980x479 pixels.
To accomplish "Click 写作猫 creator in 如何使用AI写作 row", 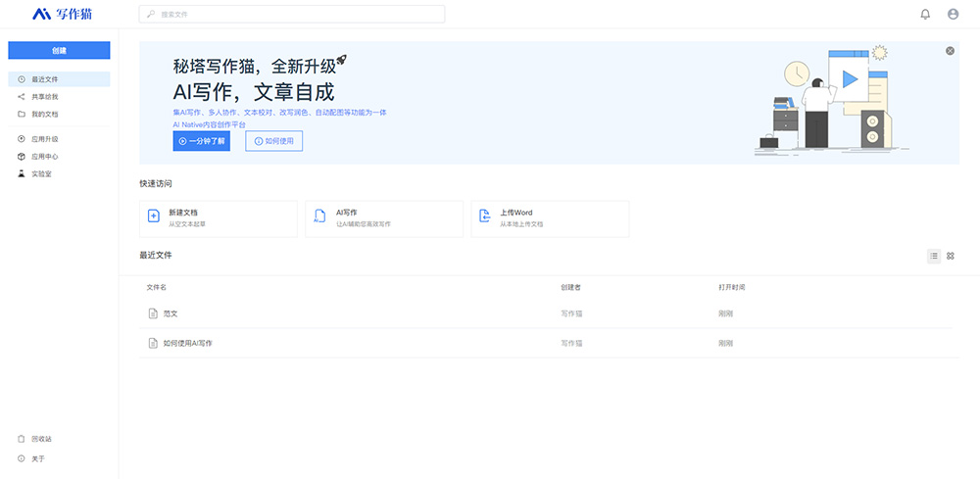I will point(571,344).
